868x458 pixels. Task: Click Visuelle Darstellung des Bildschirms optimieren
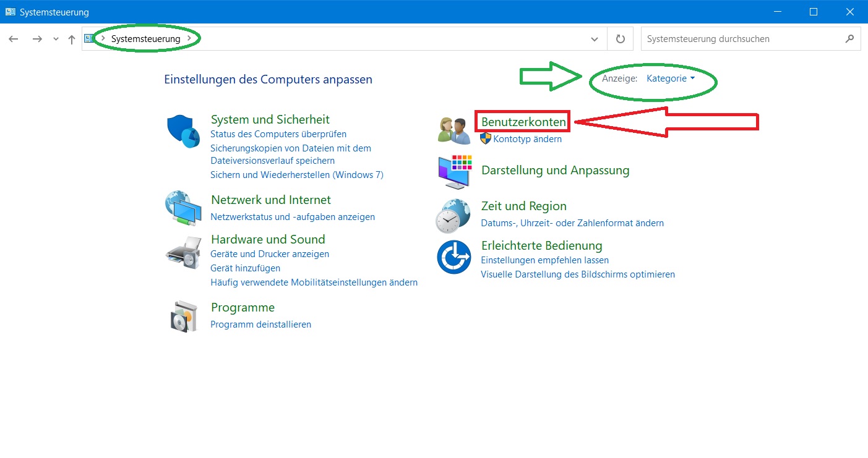click(578, 274)
